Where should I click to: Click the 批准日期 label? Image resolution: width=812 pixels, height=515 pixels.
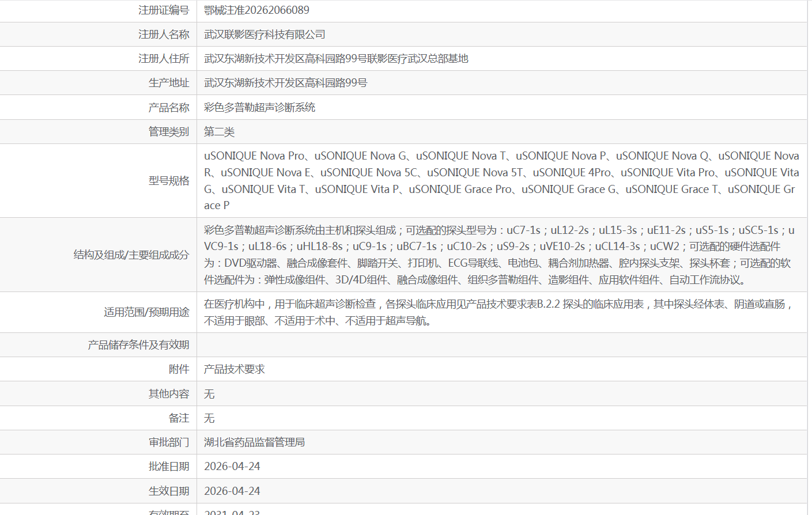(169, 467)
